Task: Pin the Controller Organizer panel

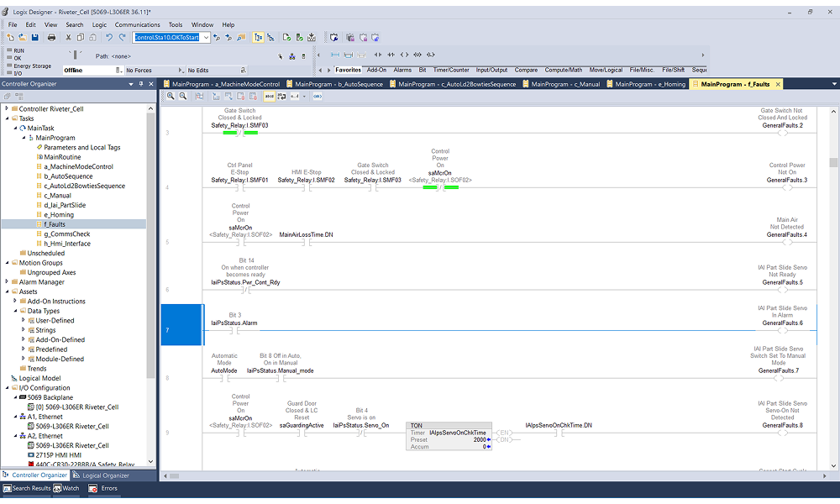Action: click(140, 84)
